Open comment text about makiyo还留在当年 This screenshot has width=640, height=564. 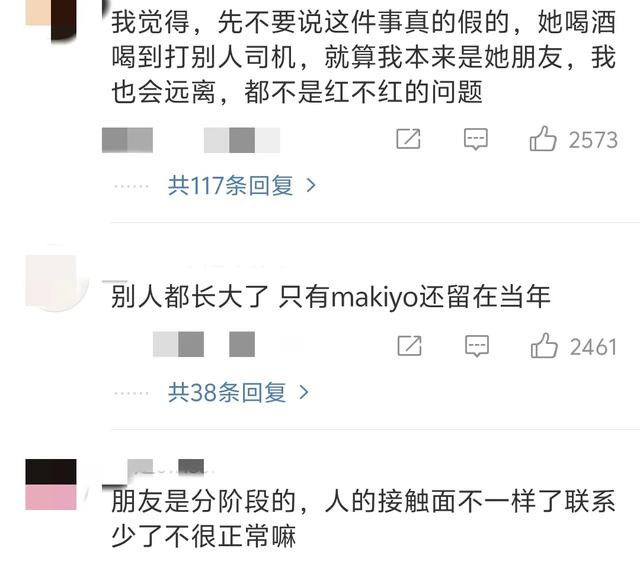(x=331, y=297)
